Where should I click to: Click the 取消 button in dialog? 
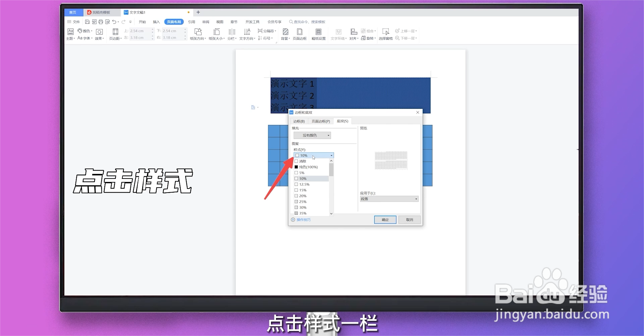[x=410, y=220]
